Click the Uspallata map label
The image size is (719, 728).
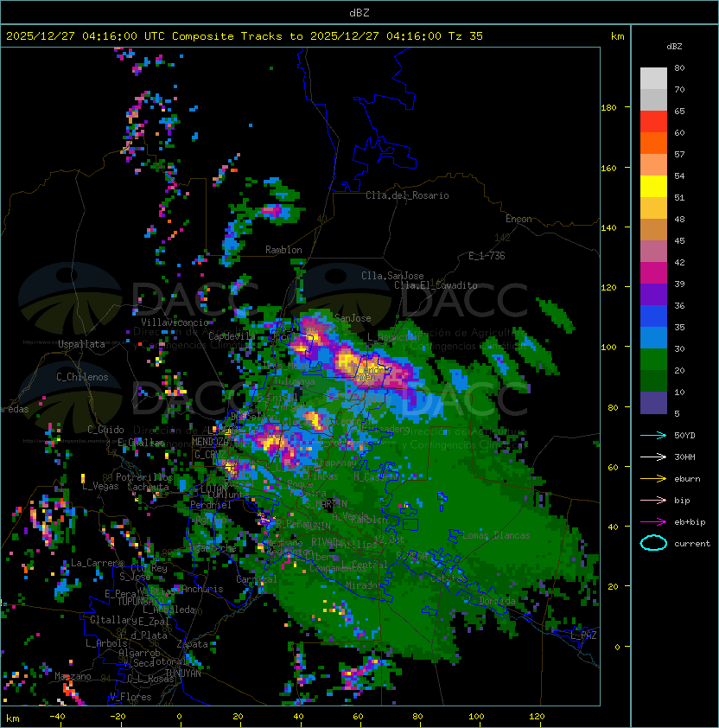point(81,344)
